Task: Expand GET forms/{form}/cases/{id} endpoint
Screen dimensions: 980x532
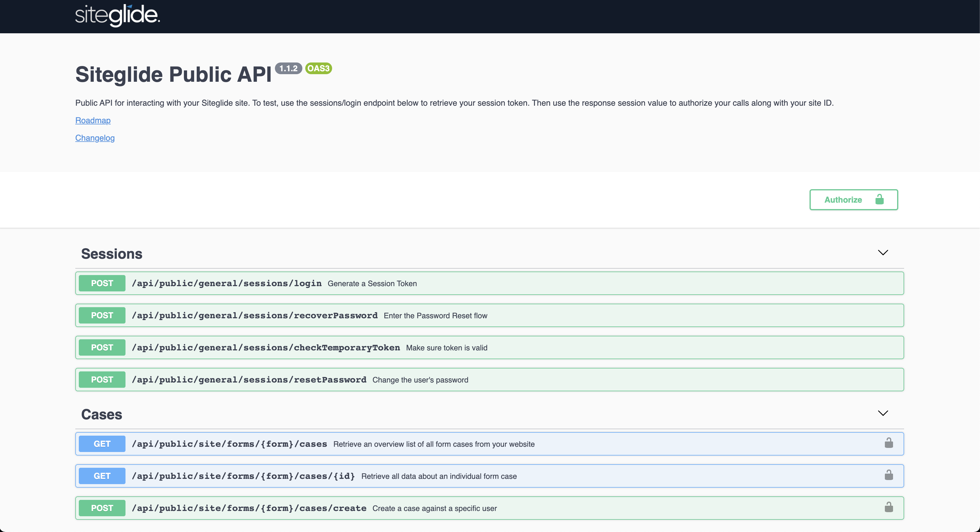Action: 489,476
